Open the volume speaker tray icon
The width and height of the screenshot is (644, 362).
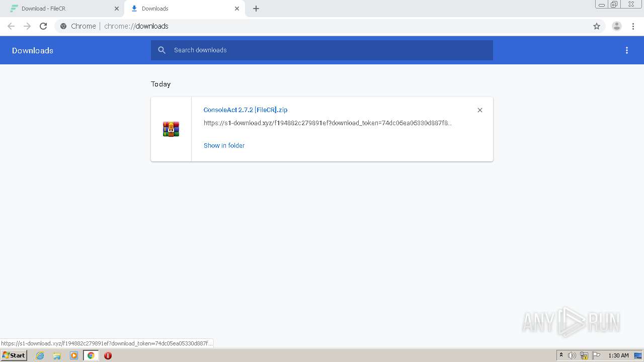point(572,355)
